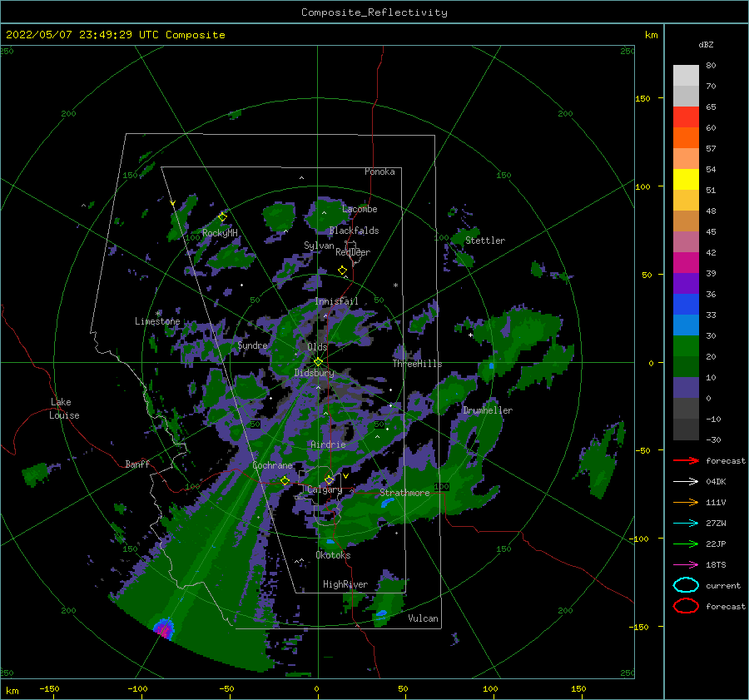
Task: Click the Sundre city label
Action: point(252,345)
